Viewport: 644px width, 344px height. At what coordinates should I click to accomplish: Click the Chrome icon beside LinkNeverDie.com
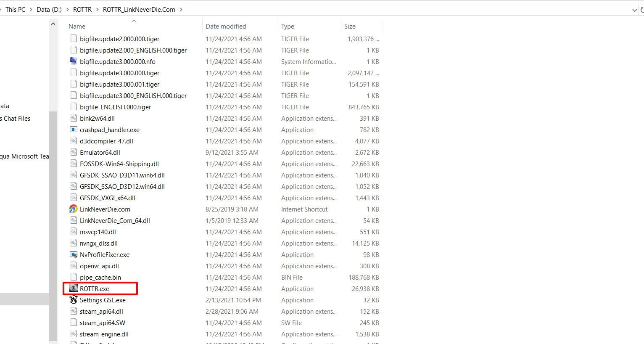click(x=73, y=209)
